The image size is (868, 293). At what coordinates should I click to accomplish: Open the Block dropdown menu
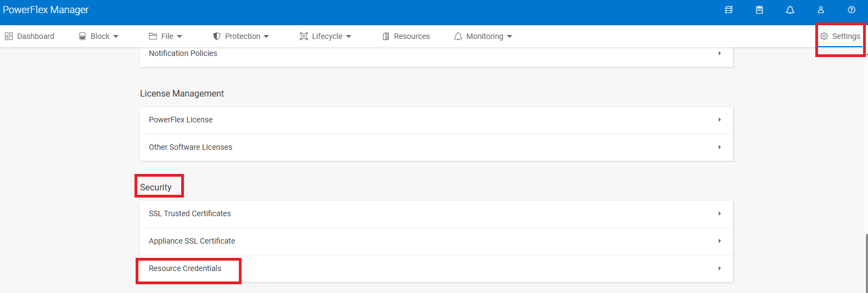[x=99, y=36]
